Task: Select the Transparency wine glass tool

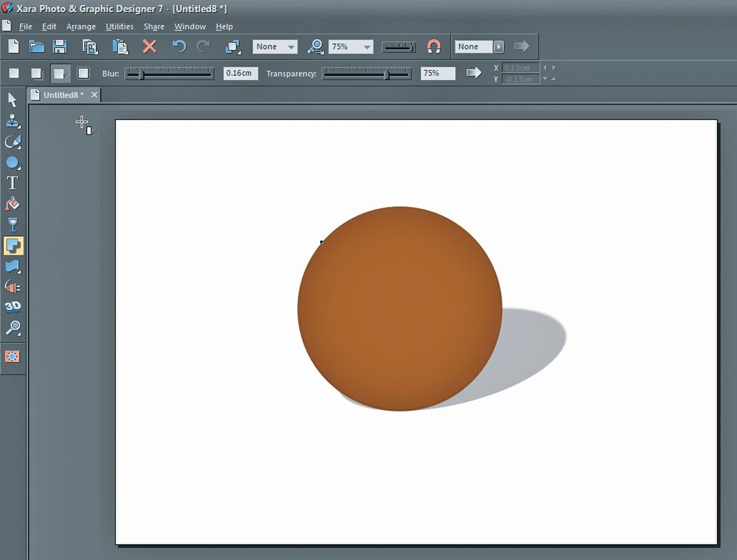Action: pyautogui.click(x=12, y=225)
